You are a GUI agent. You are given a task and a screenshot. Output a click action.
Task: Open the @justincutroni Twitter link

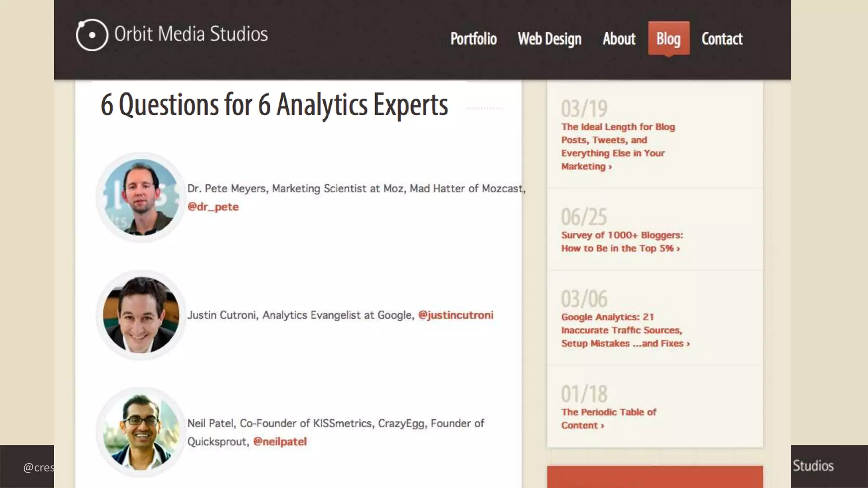(x=456, y=315)
